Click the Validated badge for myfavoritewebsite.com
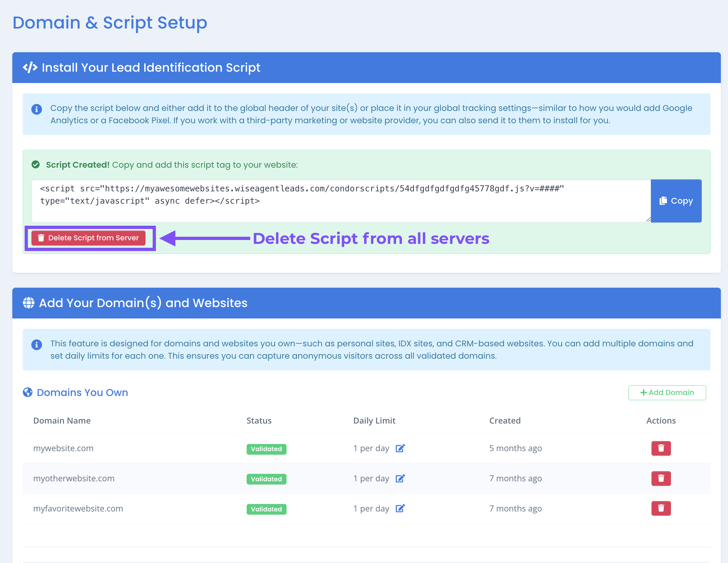 click(266, 509)
